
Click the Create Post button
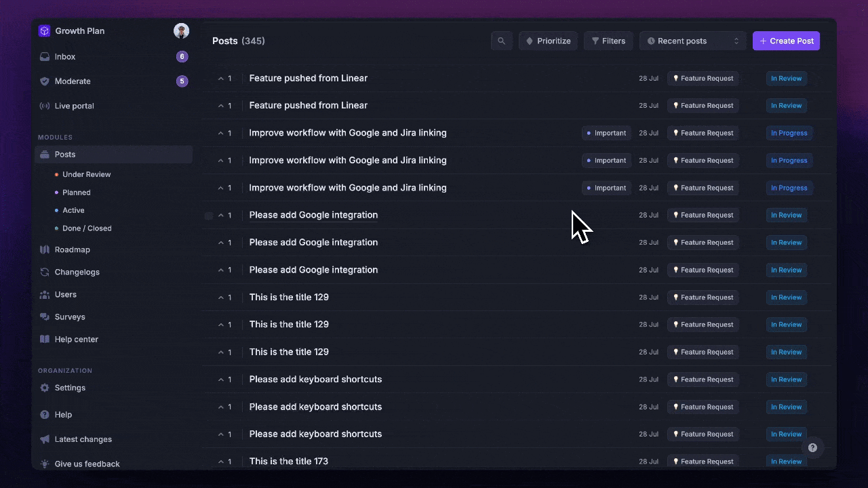(x=787, y=41)
